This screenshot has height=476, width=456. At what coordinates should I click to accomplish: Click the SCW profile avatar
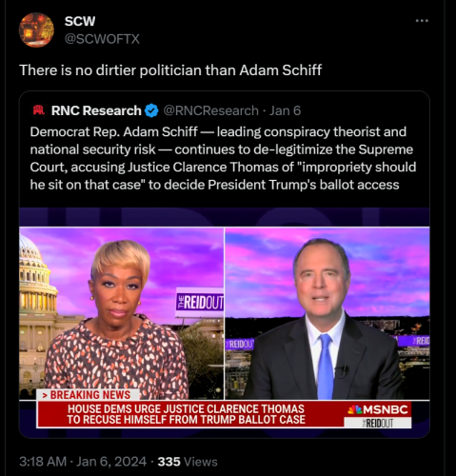click(x=36, y=30)
